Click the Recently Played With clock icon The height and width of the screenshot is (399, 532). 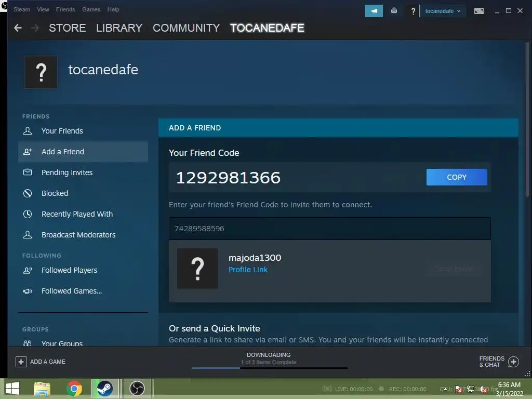[28, 214]
